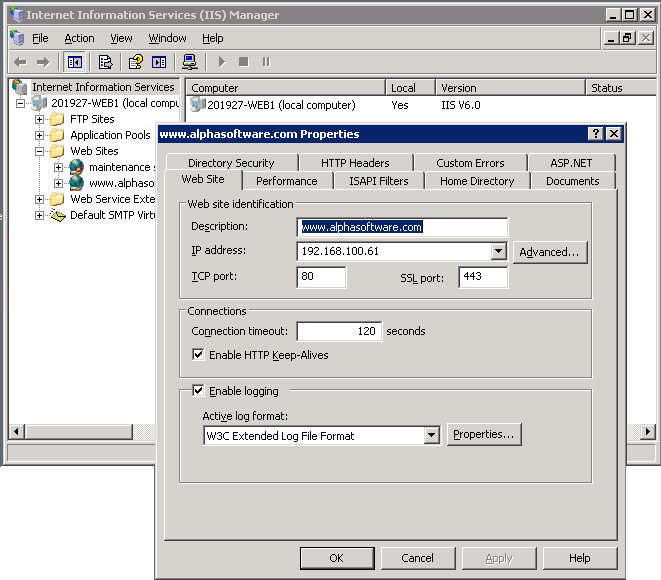Open the Help menu
Viewport: 661px width, 580px height.
(212, 38)
